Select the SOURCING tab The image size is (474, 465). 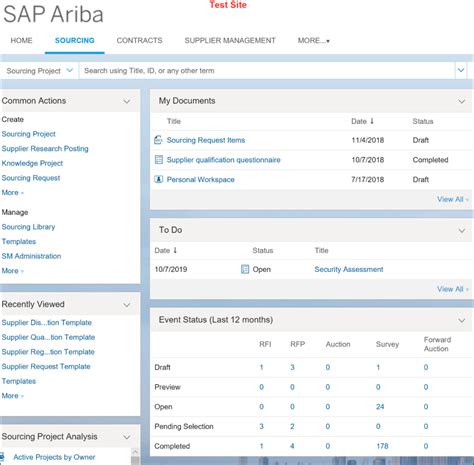pyautogui.click(x=75, y=40)
